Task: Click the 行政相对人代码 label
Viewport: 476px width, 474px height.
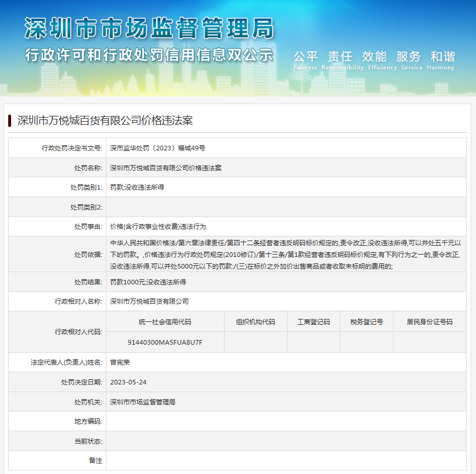Action: [x=78, y=331]
